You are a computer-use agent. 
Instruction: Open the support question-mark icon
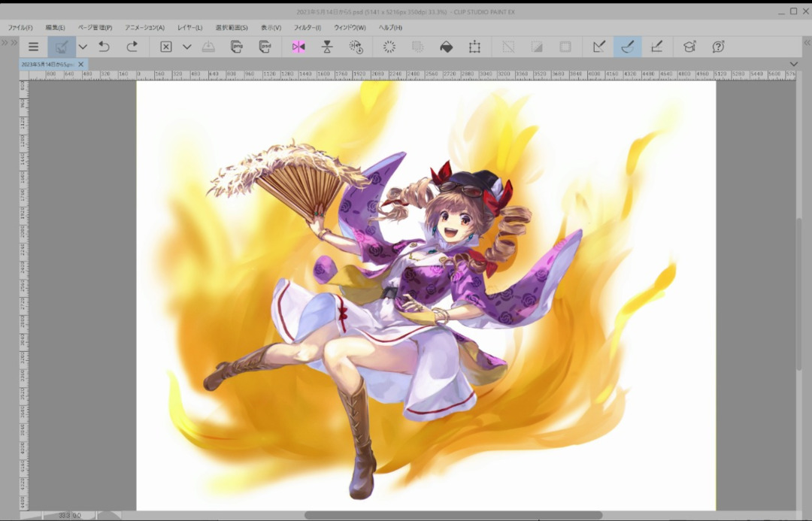tap(718, 47)
